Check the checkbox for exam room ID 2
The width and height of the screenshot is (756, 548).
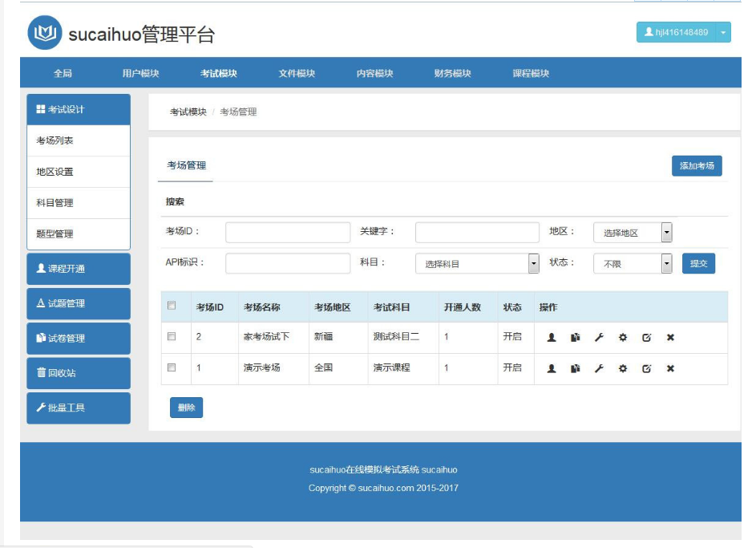[172, 336]
